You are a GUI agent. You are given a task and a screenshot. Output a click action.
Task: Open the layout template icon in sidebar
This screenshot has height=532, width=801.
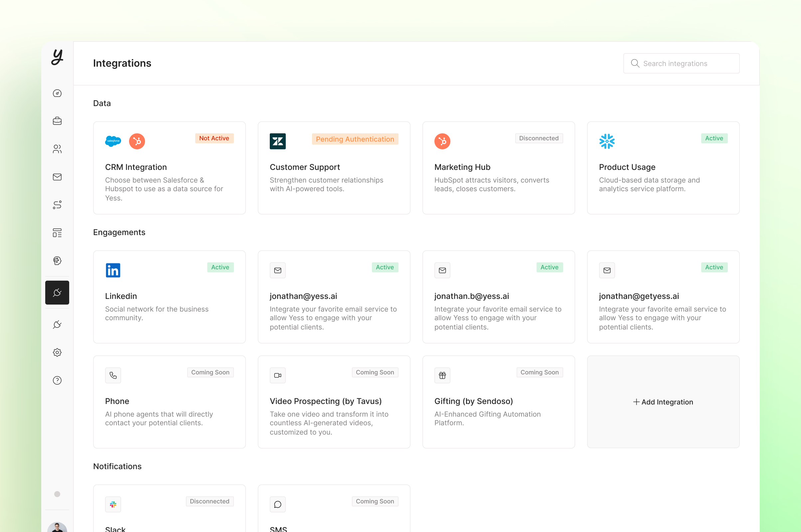click(x=57, y=233)
